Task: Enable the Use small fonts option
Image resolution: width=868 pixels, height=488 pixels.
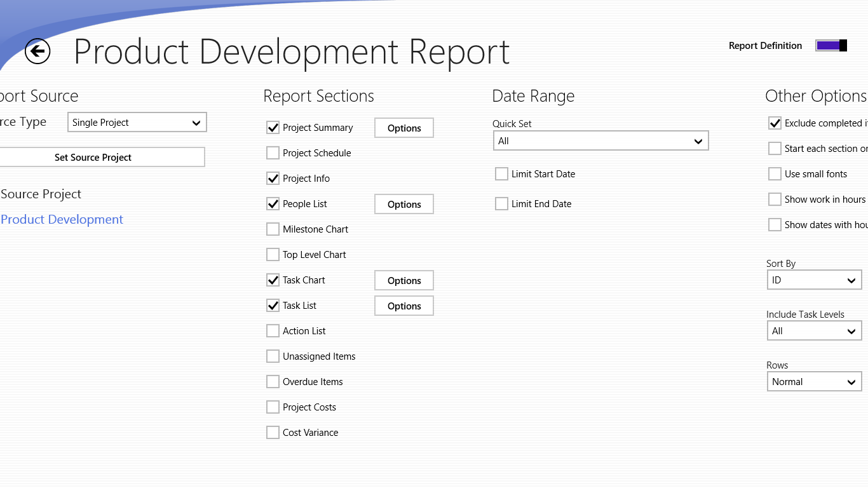Action: point(775,174)
